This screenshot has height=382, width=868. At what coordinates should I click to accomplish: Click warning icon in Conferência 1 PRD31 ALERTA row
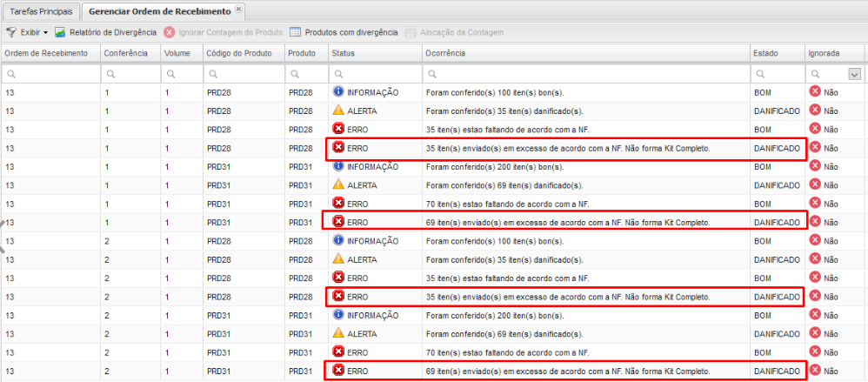tap(339, 185)
